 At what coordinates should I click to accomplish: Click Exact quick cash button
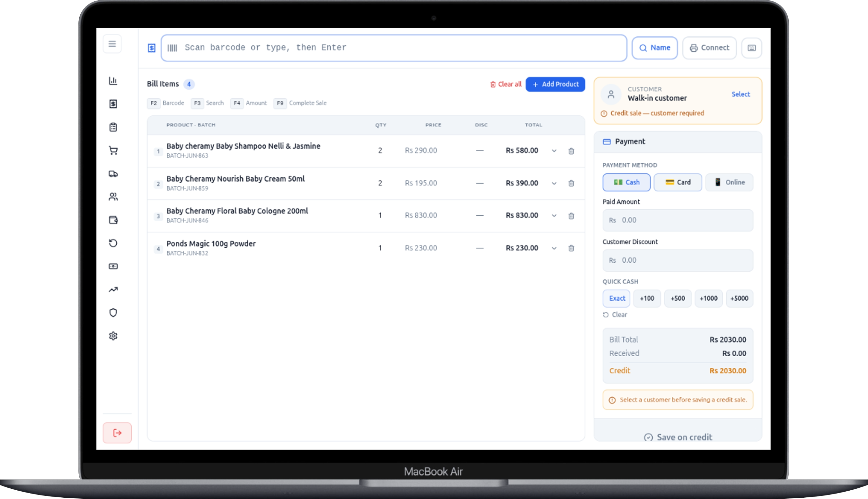(x=616, y=298)
